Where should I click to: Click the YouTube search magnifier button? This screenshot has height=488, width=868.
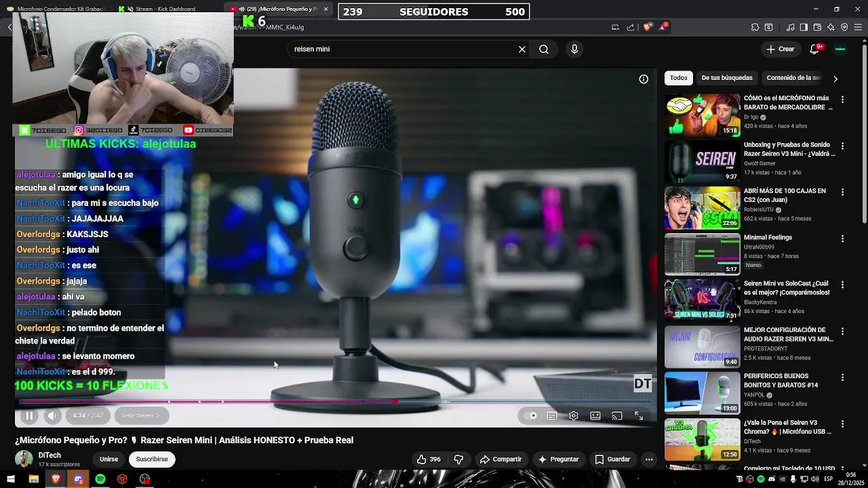tap(544, 49)
